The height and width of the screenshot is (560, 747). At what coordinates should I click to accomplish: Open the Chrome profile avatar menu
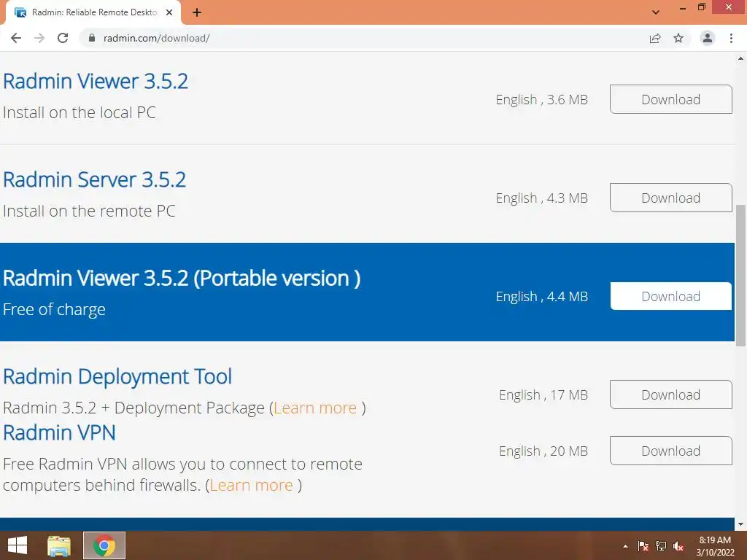[708, 38]
